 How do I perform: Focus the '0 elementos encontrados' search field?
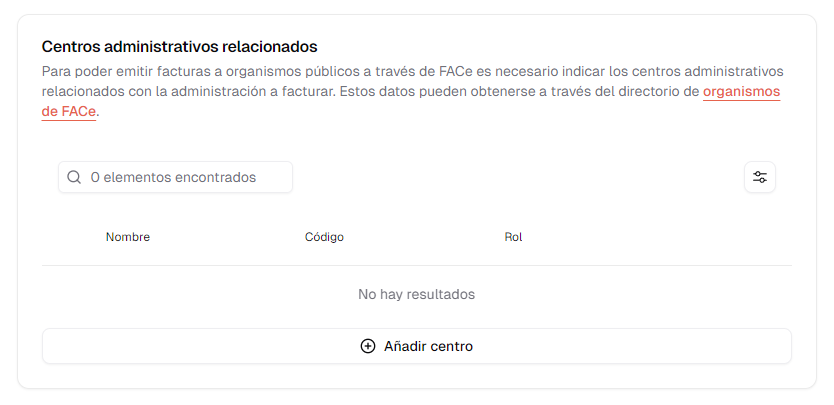click(176, 177)
